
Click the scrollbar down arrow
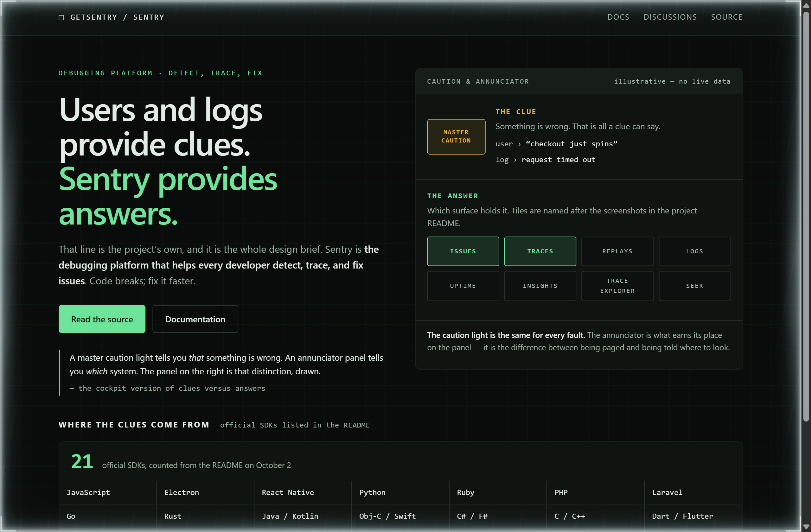[x=806, y=527]
